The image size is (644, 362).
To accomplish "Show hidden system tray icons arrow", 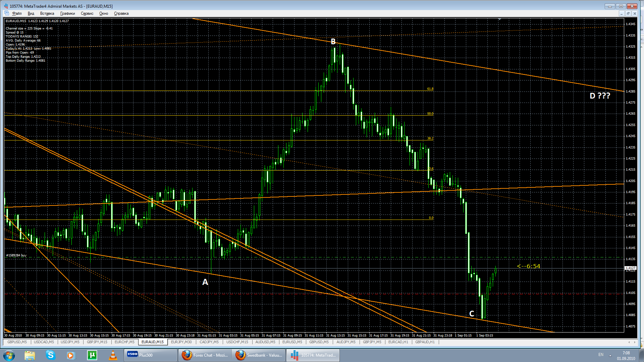I will point(610,355).
